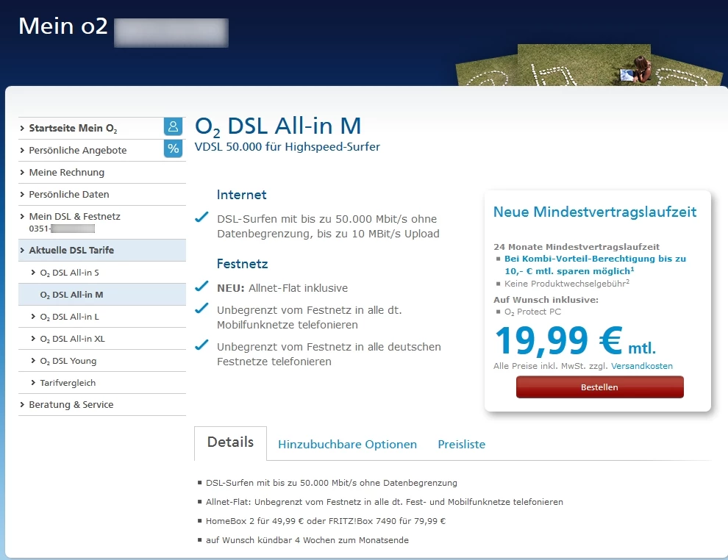Open Beratung & Service section
Viewport: 728px width, 560px height.
71,405
